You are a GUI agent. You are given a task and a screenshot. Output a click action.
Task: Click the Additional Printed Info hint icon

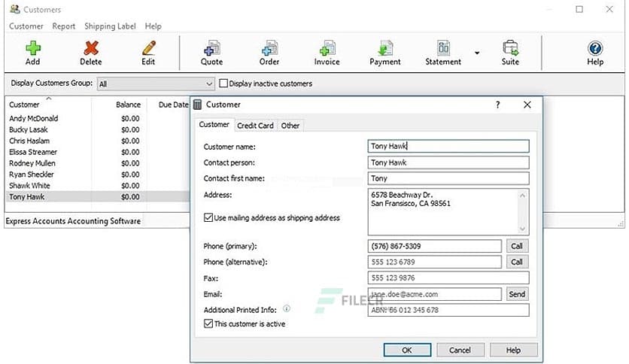[x=287, y=308]
